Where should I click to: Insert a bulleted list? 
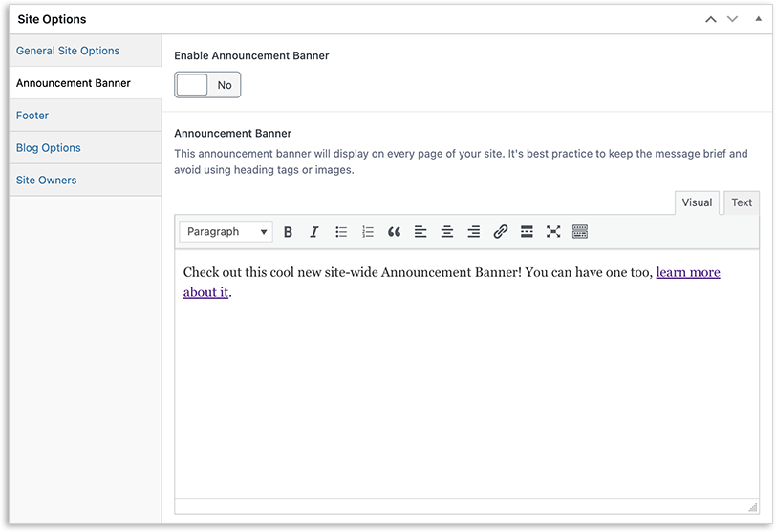tap(341, 232)
